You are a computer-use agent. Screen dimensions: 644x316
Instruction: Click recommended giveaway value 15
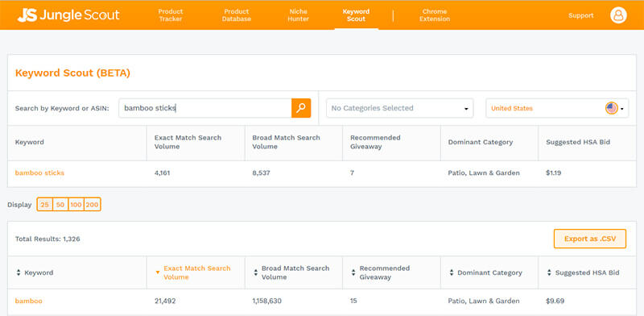pyautogui.click(x=353, y=301)
